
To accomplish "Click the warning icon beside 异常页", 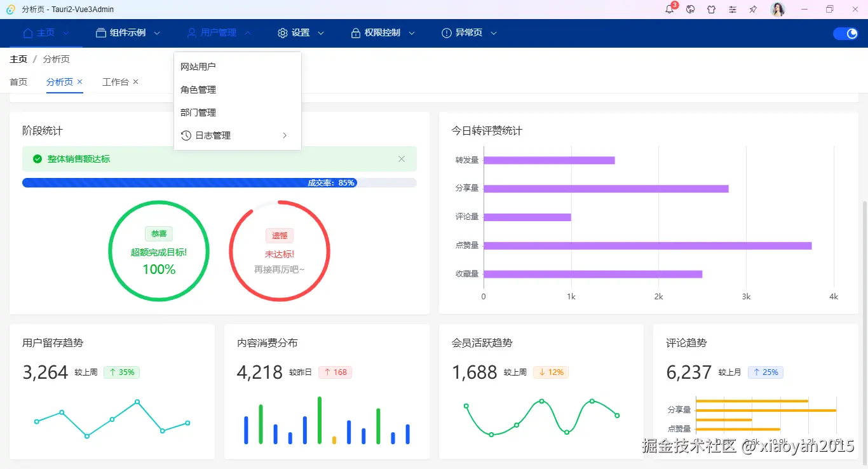I will click(447, 32).
